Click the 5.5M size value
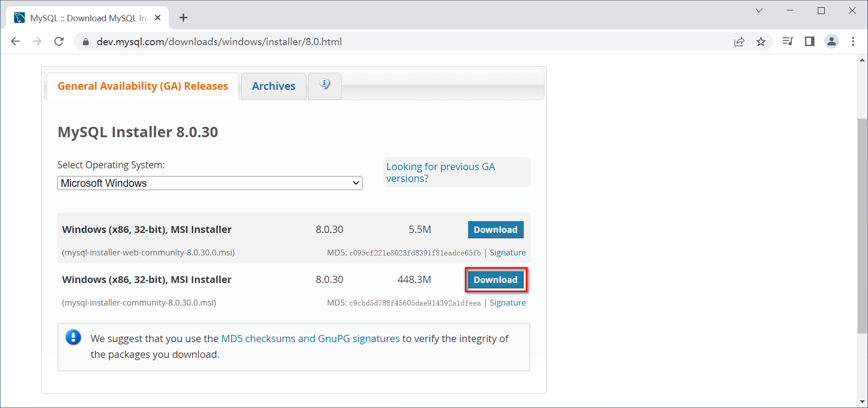This screenshot has width=868, height=408. tap(420, 230)
